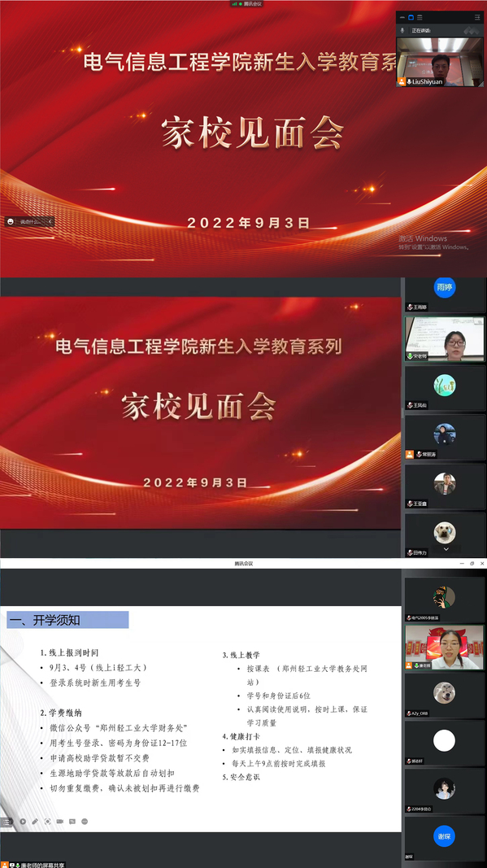This screenshot has height=868, width=487.
Task: Click 激活 Windows watermark text
Action: (x=422, y=238)
